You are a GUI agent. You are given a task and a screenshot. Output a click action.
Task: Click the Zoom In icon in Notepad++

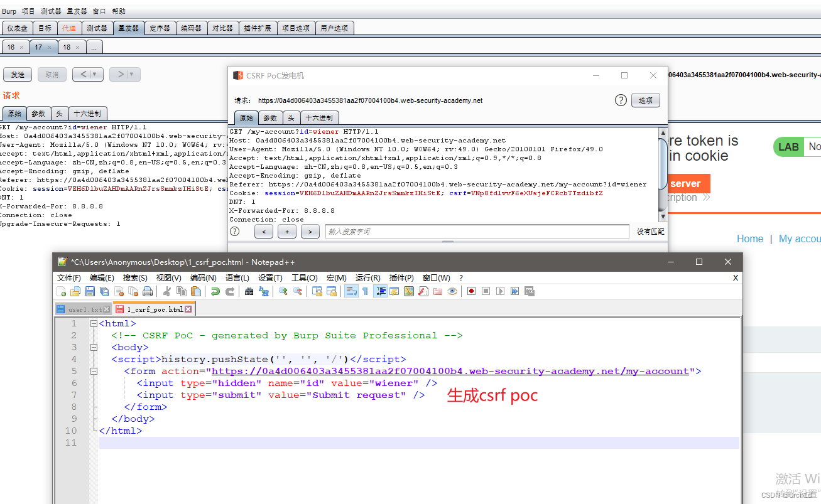click(283, 291)
